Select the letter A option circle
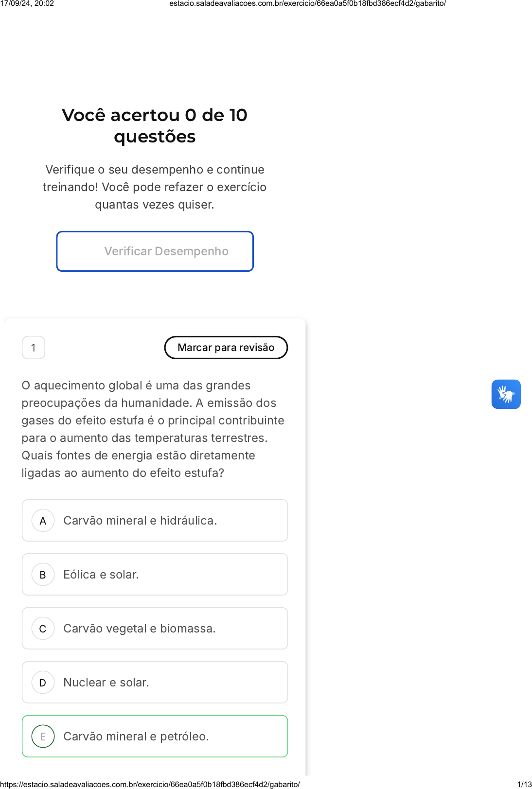 point(43,521)
